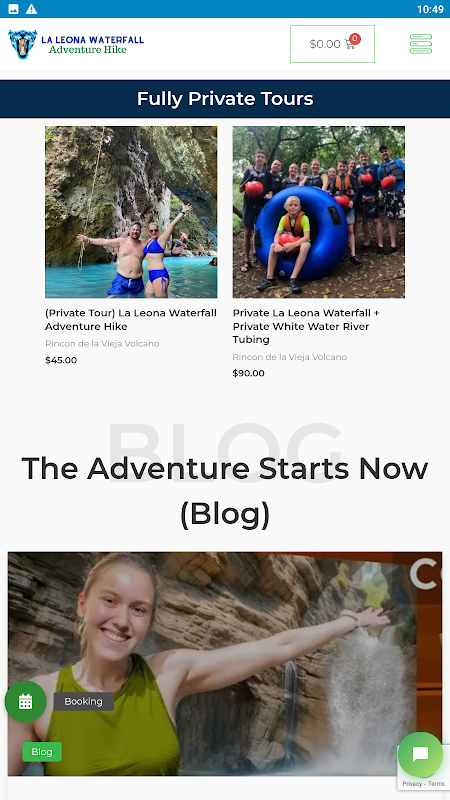The height and width of the screenshot is (800, 450).
Task: Open the hamburger navigation menu
Action: (x=421, y=44)
